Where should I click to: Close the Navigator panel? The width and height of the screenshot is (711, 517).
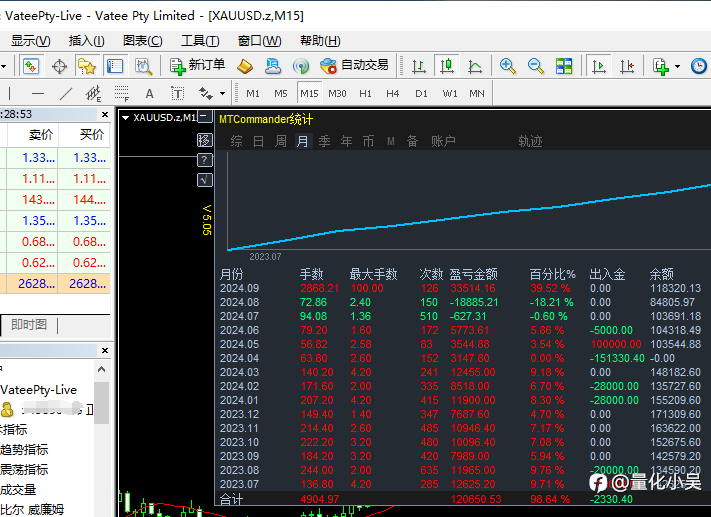(105, 350)
